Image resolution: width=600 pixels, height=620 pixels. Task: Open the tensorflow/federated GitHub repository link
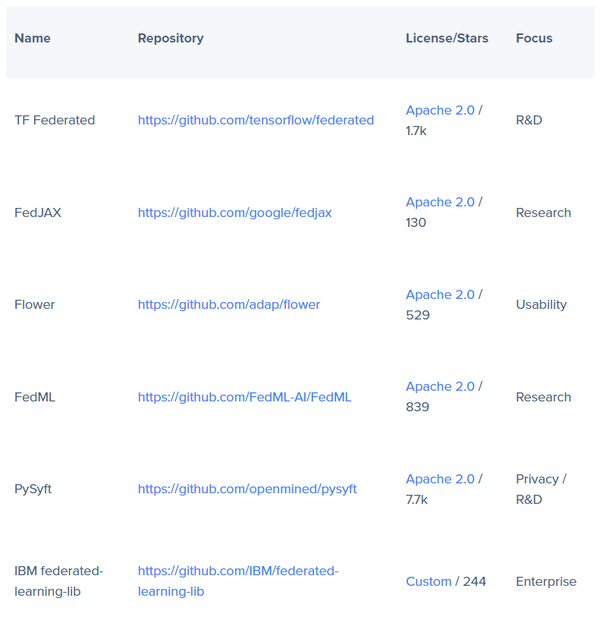click(x=255, y=120)
